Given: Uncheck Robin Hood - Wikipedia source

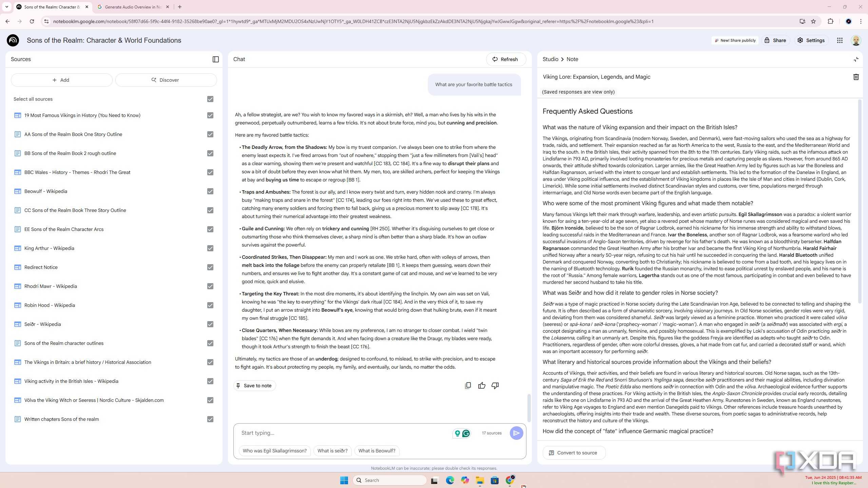Looking at the screenshot, I should (210, 305).
